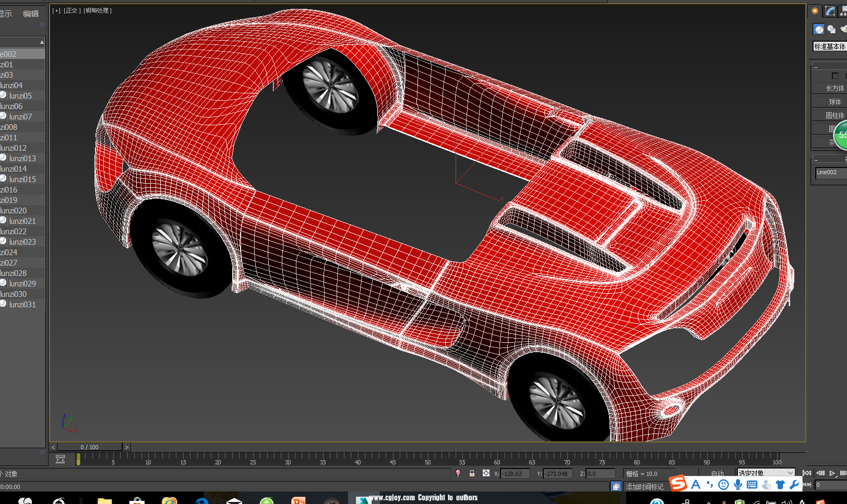Select lunzi05 in the scene list
The height and width of the screenshot is (504, 847).
pyautogui.click(x=20, y=96)
